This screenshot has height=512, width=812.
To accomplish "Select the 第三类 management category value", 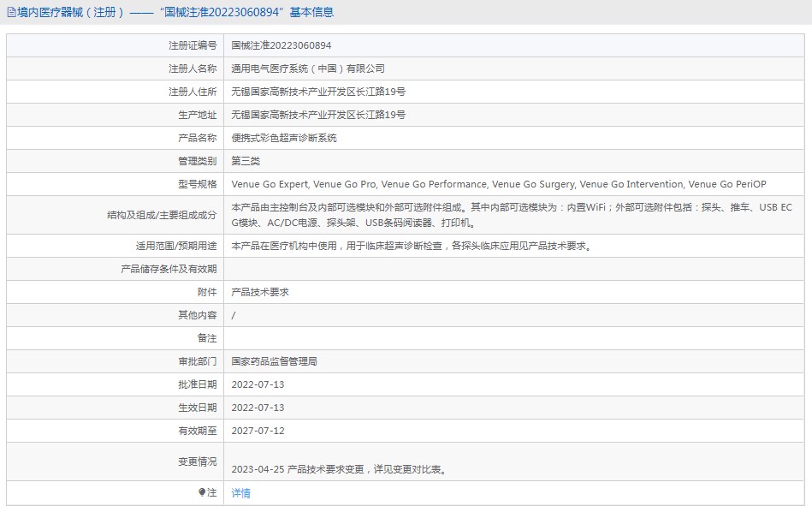I will 246,161.
